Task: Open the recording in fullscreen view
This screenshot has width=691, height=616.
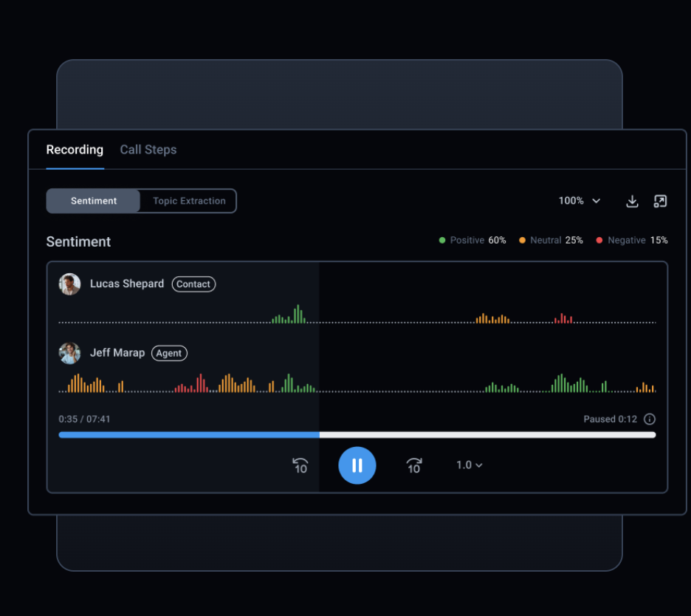Action: (660, 201)
